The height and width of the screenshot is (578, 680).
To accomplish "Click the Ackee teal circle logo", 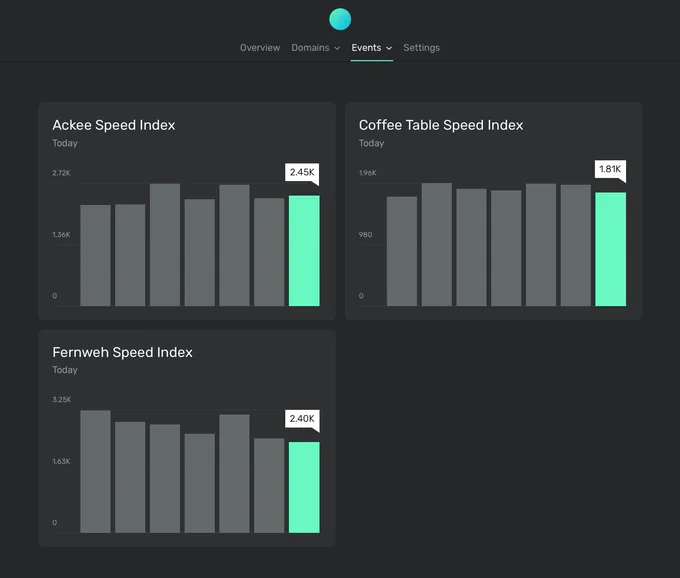I will point(340,19).
